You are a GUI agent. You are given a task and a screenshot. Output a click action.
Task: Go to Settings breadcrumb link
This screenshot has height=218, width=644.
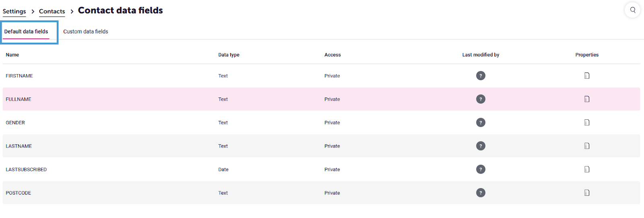[14, 11]
